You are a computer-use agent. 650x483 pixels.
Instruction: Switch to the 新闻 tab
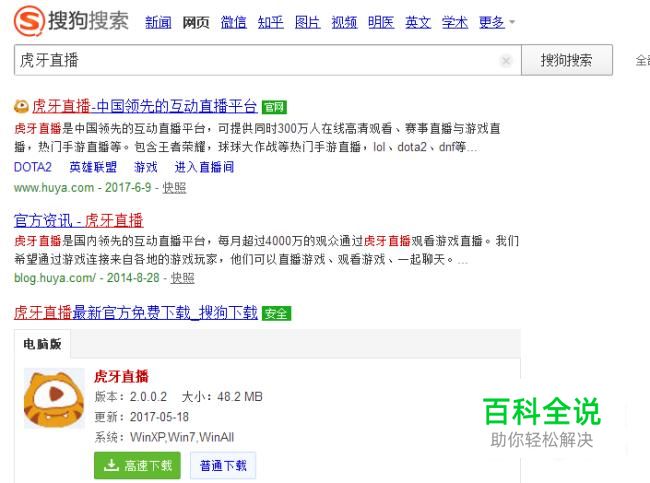pyautogui.click(x=158, y=22)
